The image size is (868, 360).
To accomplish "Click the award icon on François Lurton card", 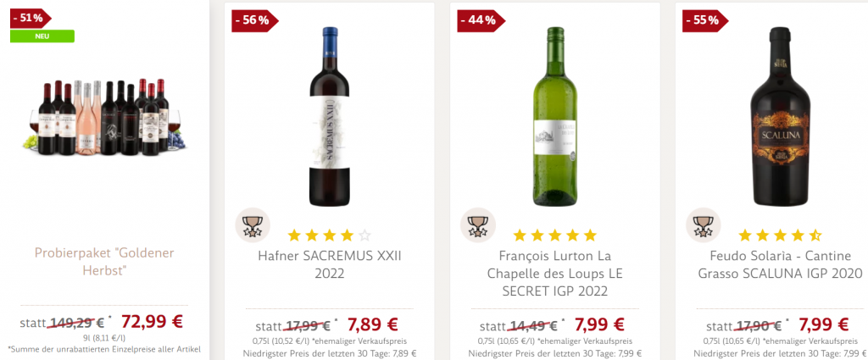I will pos(477,224).
